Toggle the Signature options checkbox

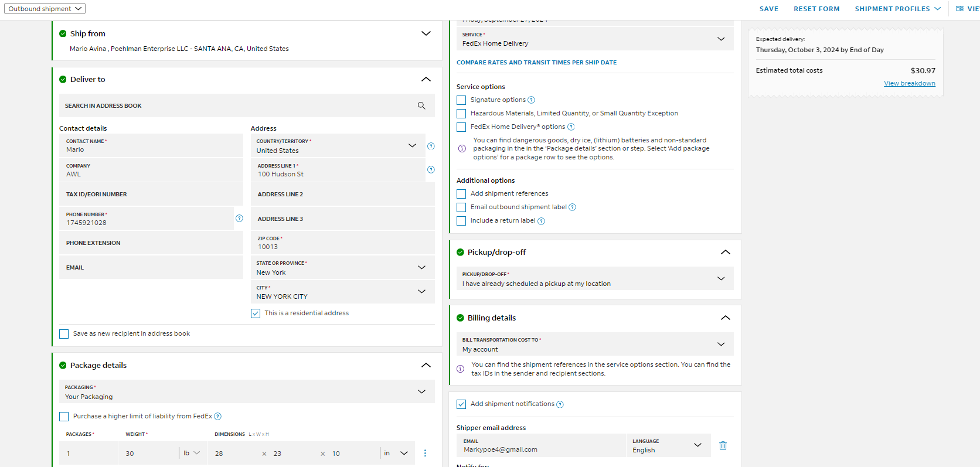pyautogui.click(x=461, y=100)
